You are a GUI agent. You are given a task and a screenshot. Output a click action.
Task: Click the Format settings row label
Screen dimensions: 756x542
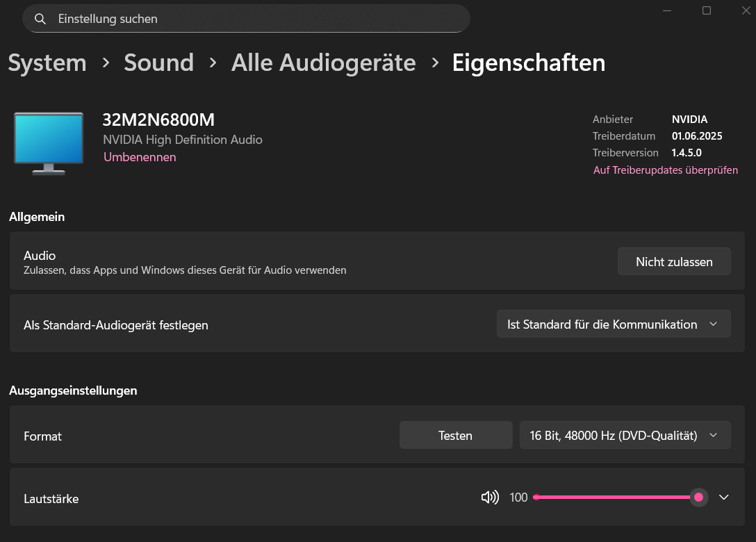pyautogui.click(x=42, y=436)
